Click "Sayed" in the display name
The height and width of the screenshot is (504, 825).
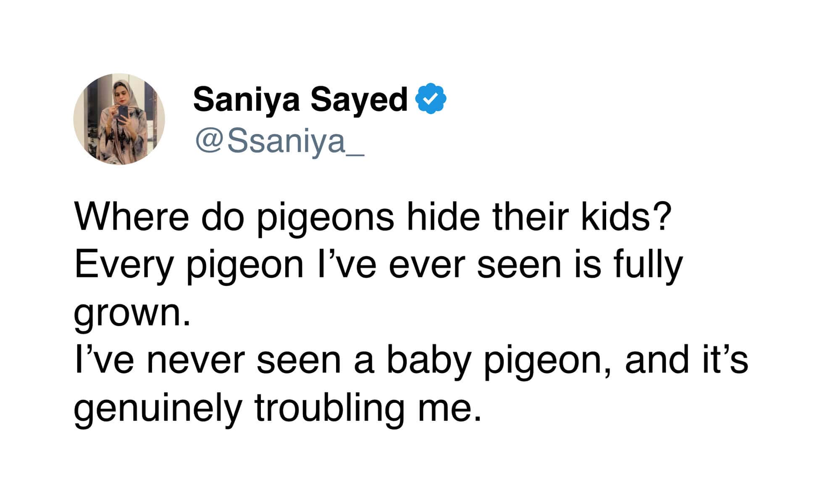tap(359, 100)
